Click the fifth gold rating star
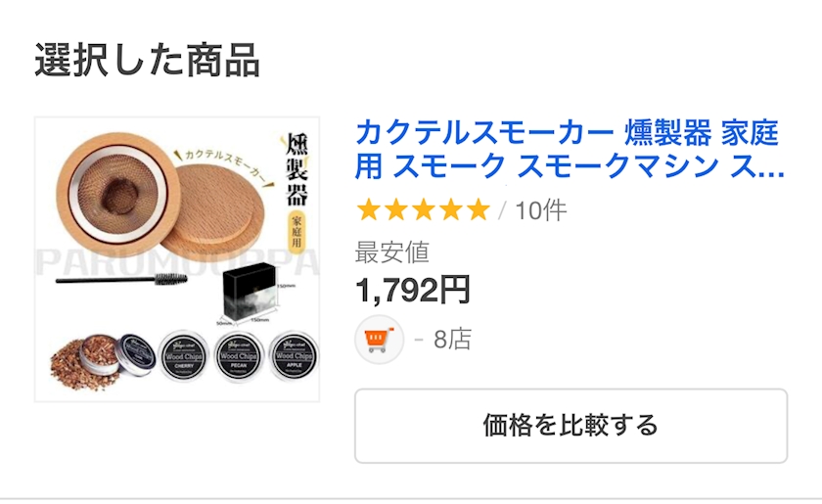Screen dimensions: 822x504 pyautogui.click(x=478, y=210)
